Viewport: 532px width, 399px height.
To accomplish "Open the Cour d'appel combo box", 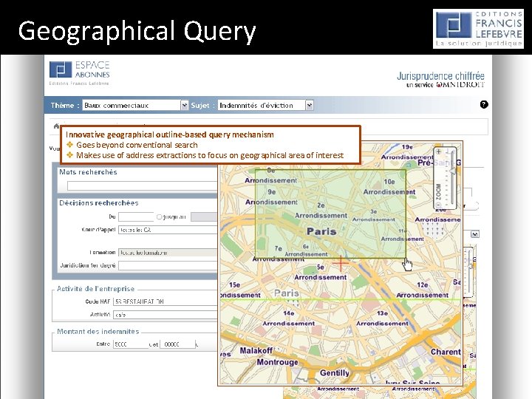I will point(168,230).
